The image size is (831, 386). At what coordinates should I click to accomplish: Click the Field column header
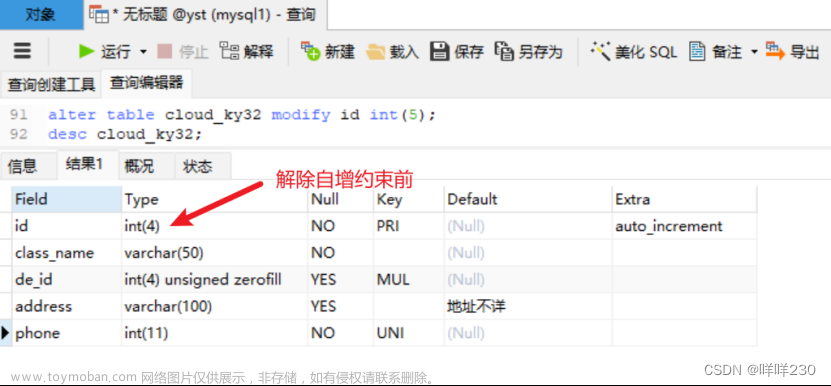(x=67, y=199)
